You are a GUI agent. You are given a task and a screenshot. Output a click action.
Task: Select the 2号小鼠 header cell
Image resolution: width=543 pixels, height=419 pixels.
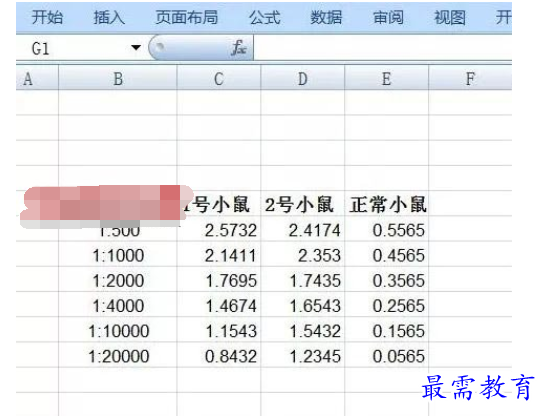click(x=303, y=204)
